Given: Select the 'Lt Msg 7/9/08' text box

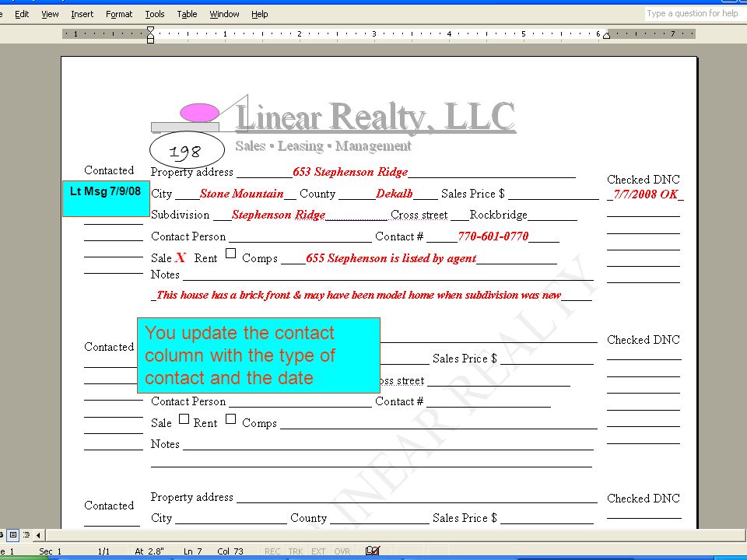Looking at the screenshot, I should (106, 198).
